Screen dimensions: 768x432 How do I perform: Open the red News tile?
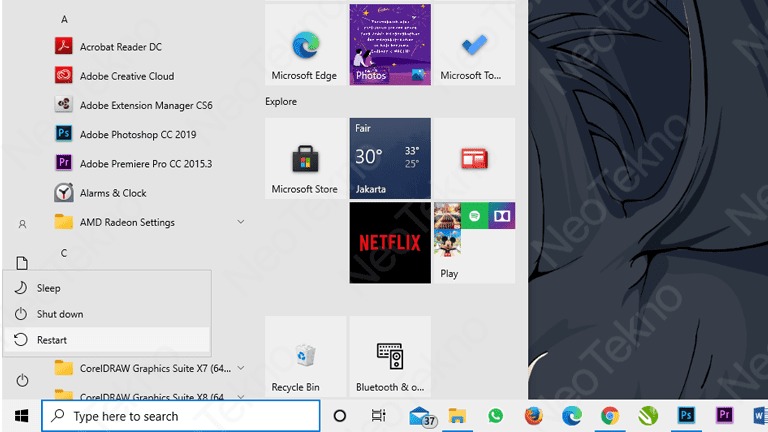pos(474,158)
